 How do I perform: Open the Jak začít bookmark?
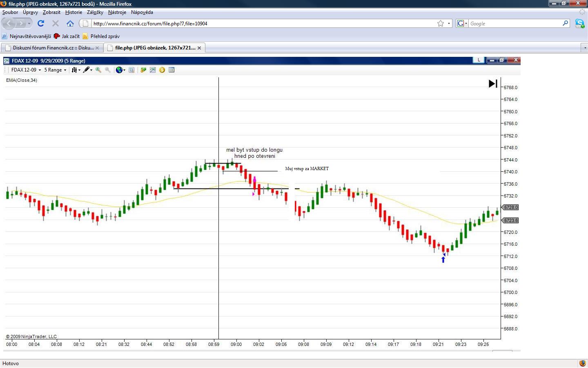[x=67, y=36]
